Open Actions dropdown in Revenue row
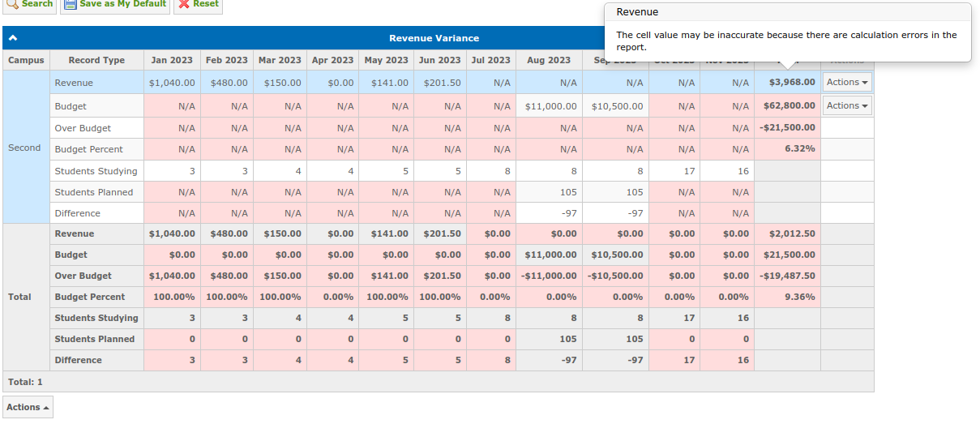This screenshot has height=424, width=980. tap(847, 82)
